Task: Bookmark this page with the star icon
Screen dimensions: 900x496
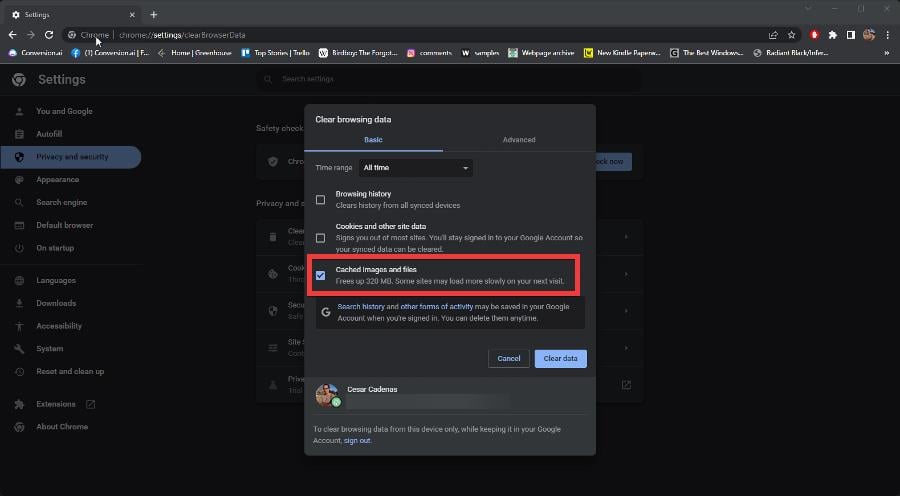Action: [792, 35]
